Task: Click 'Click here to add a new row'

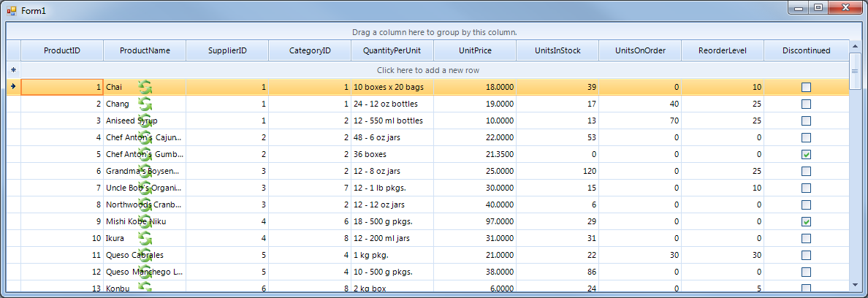Action: click(x=428, y=70)
